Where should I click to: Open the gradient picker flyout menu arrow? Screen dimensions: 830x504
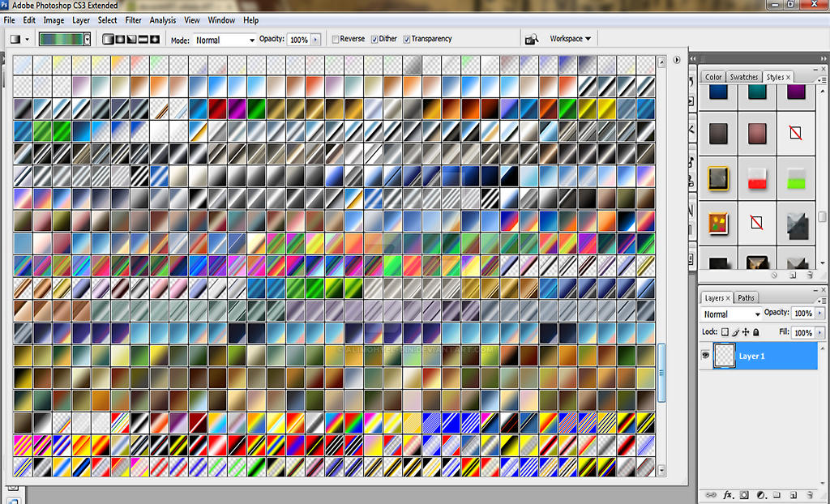tap(677, 60)
